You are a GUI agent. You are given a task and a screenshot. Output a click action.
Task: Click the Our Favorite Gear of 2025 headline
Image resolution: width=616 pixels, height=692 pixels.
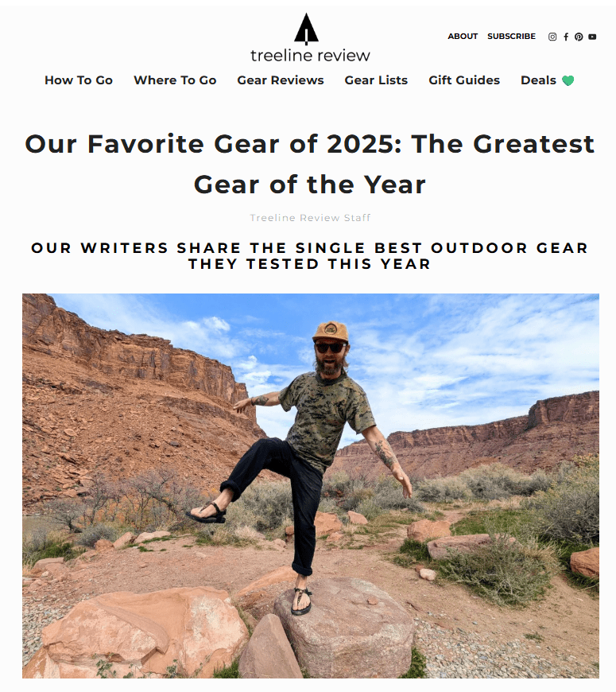point(310,164)
